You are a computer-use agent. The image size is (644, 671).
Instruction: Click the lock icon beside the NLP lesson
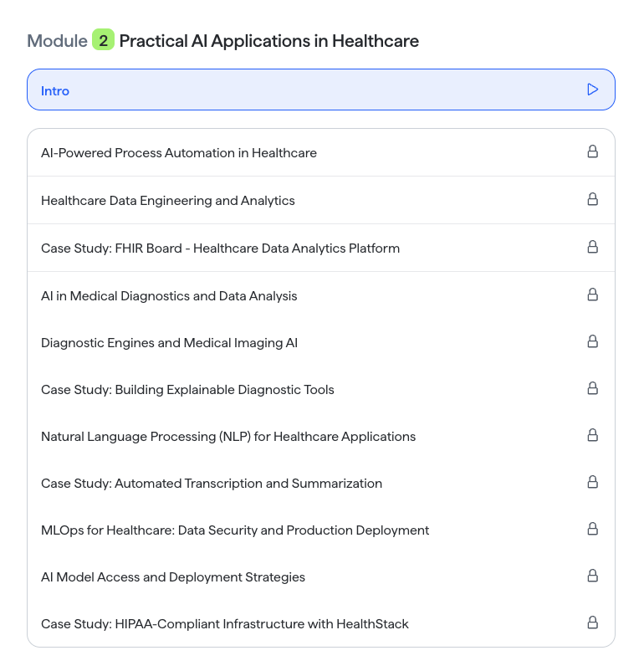(x=593, y=435)
